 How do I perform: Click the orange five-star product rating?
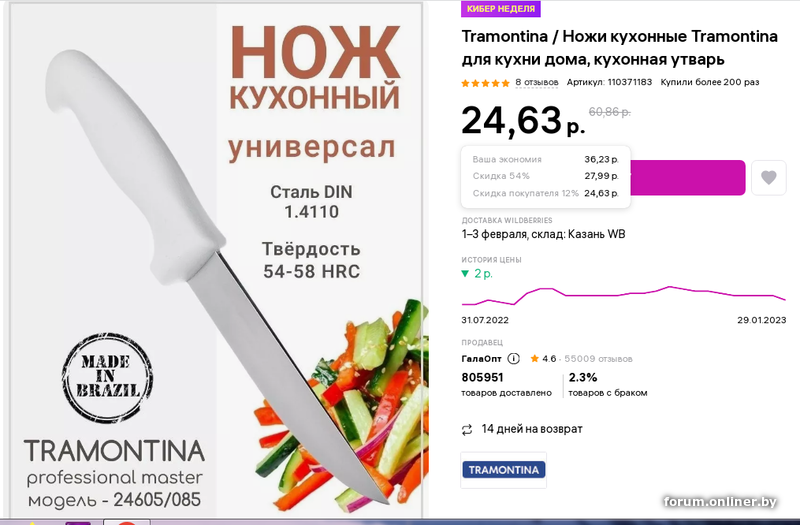point(485,83)
